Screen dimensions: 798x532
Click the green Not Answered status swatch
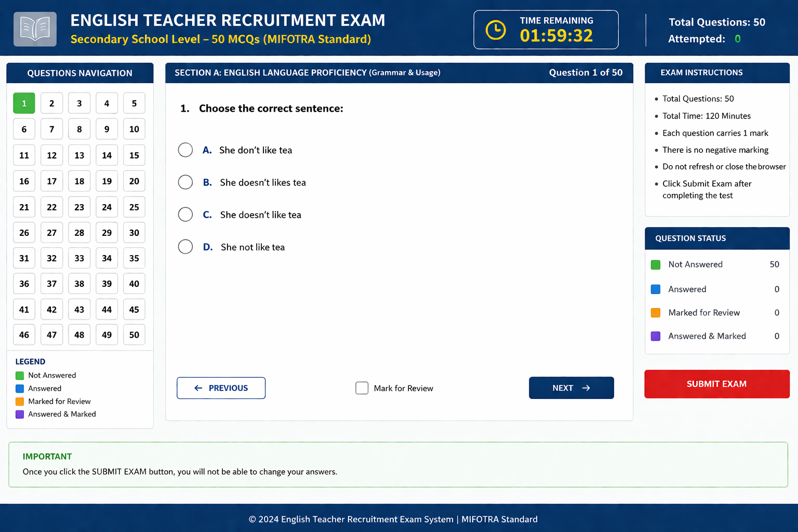pos(656,265)
